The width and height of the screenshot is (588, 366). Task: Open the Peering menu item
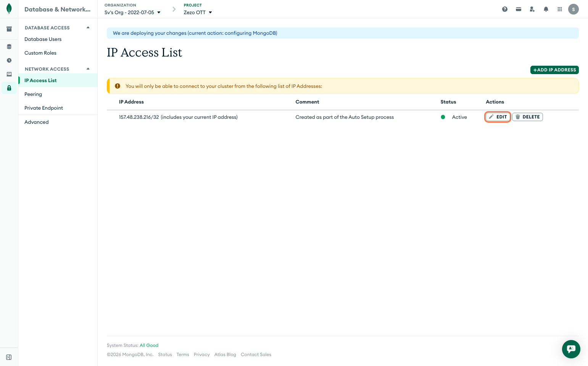[33, 94]
